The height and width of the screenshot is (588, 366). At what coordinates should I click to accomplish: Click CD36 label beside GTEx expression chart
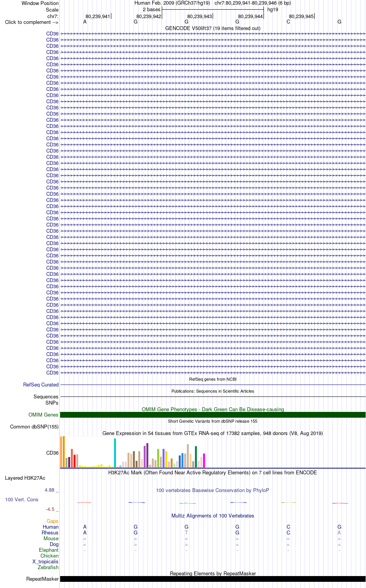click(x=52, y=453)
